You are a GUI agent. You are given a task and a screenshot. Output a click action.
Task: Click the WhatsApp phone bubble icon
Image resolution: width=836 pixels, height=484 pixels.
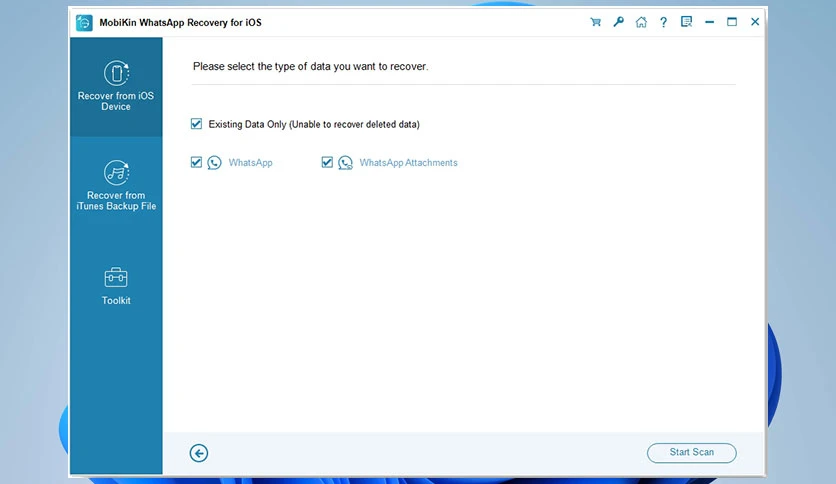[214, 163]
